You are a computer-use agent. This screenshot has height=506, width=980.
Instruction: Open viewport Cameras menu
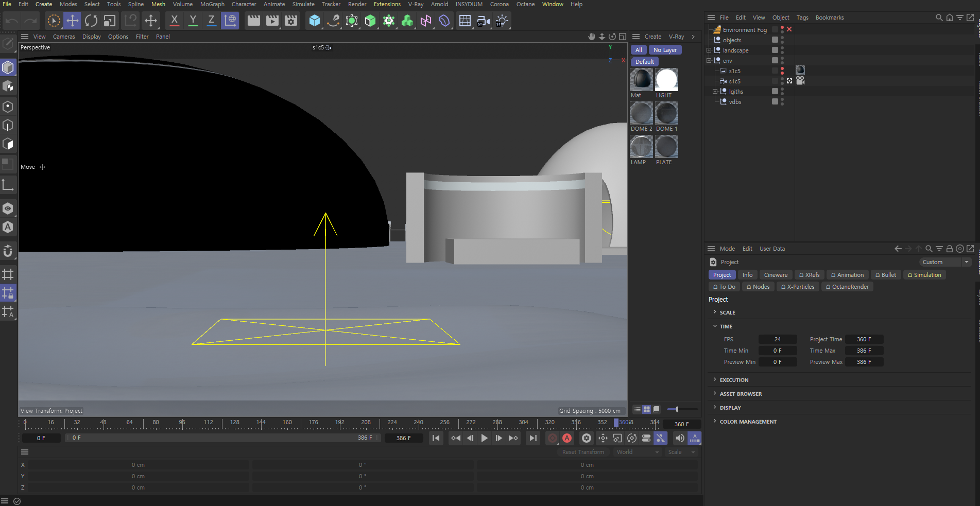point(64,37)
